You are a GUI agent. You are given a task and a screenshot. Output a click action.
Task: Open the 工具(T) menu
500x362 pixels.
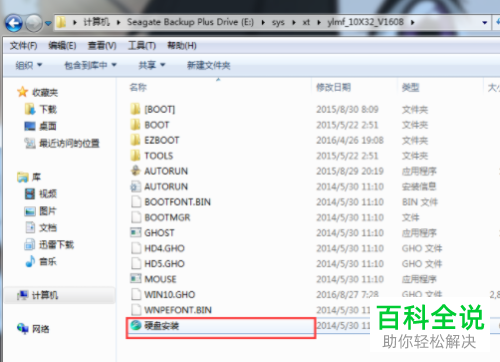click(x=142, y=45)
